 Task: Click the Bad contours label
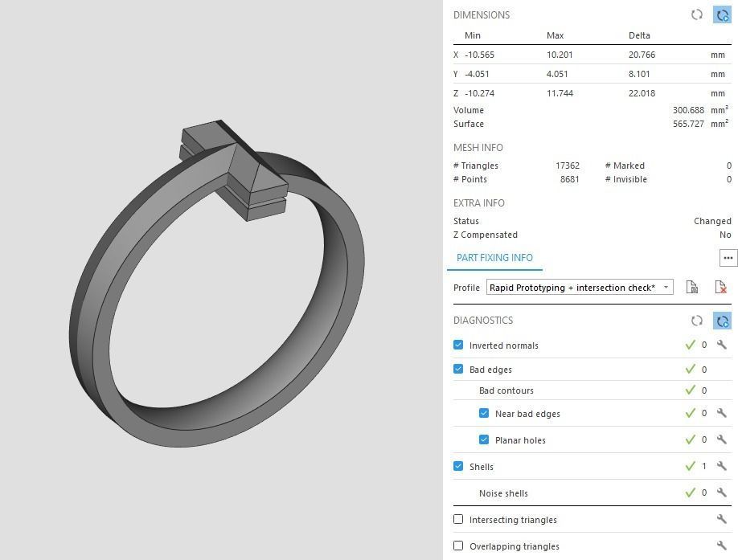[506, 390]
